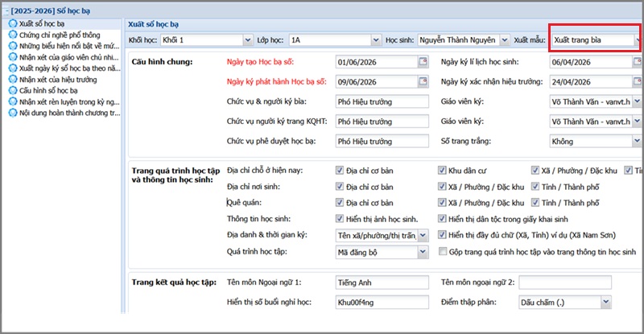Click the icon beside 'Xuất sổ học bạ' in sidebar

13,24
